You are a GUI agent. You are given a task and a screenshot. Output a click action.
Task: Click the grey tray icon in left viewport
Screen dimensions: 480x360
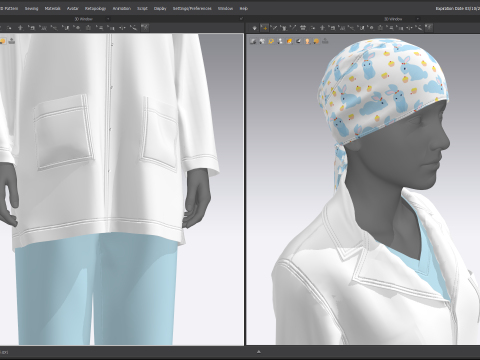[12, 41]
